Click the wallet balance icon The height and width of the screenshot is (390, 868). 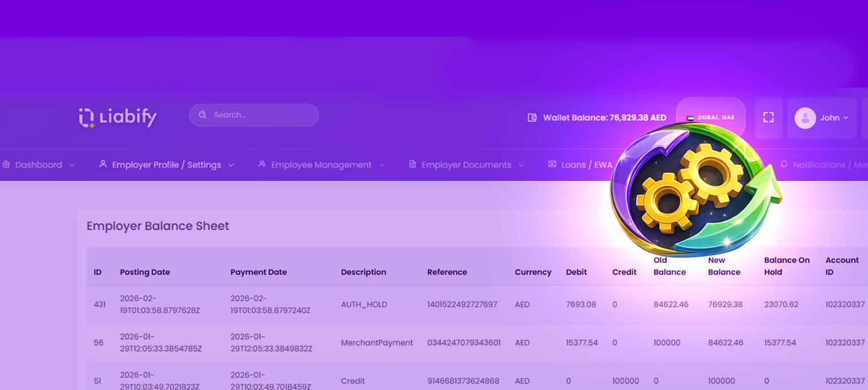(532, 118)
